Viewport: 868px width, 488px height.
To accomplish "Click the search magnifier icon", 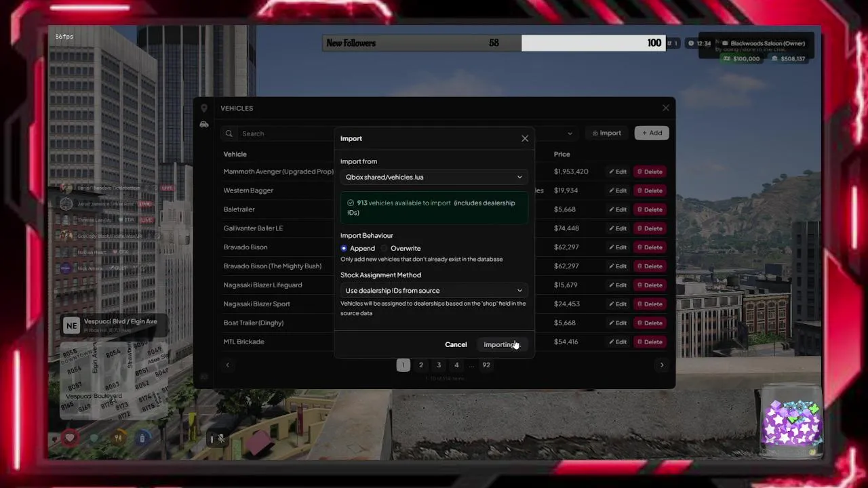I will tap(229, 134).
